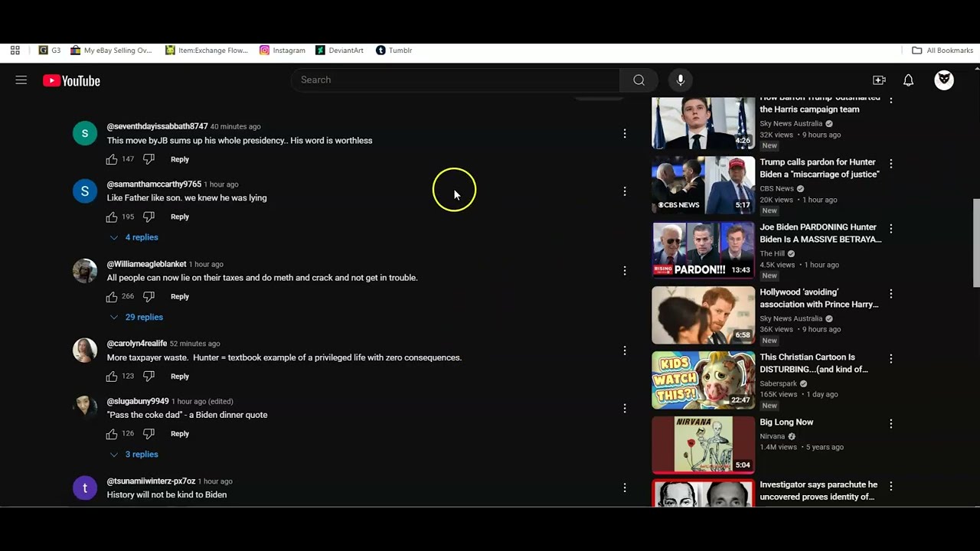This screenshot has height=551, width=980.
Task: Reply to seventhdayissabbath8747's comment
Action: 180,159
